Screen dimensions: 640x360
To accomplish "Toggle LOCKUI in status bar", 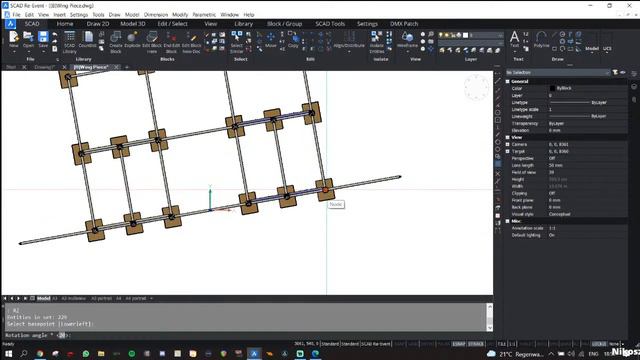I will pyautogui.click(x=599, y=344).
